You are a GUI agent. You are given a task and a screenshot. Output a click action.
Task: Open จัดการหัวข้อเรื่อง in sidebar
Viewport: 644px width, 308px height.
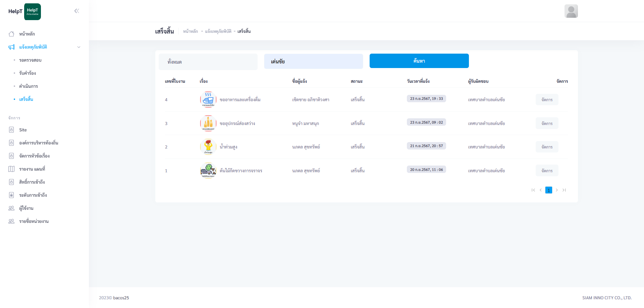34,156
